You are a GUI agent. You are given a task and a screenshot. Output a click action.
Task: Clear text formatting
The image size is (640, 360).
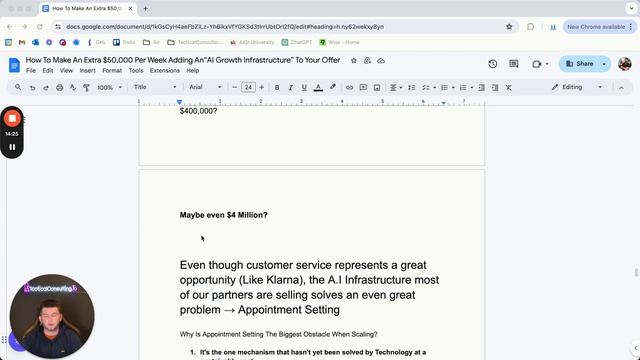(509, 87)
